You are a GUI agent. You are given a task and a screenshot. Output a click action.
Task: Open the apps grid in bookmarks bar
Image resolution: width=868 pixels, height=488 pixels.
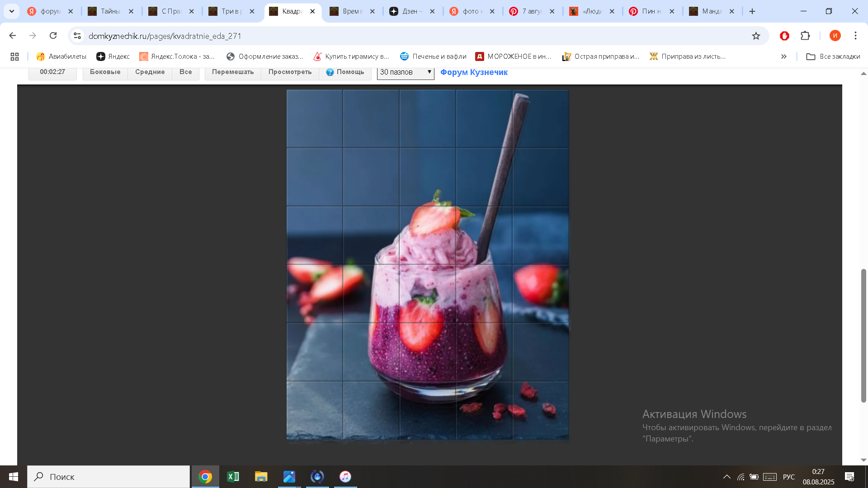coord(14,56)
